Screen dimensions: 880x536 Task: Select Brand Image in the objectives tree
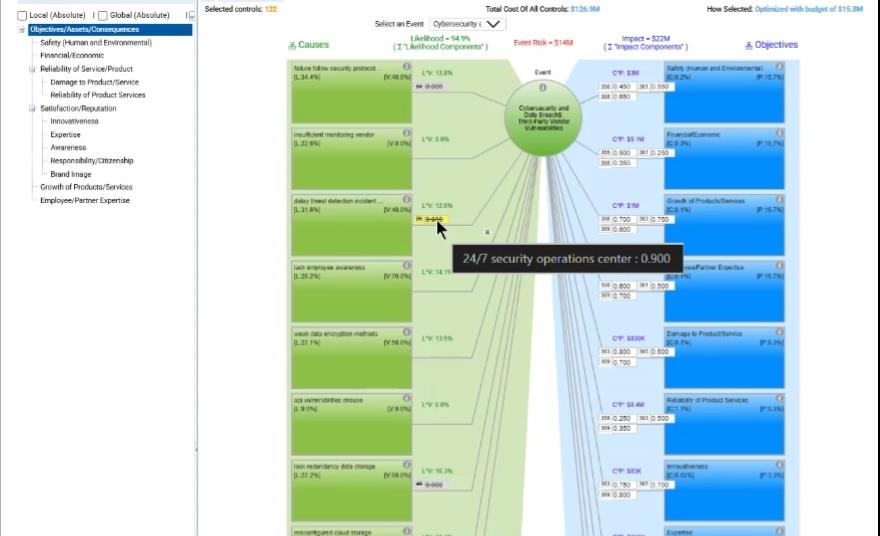point(71,174)
